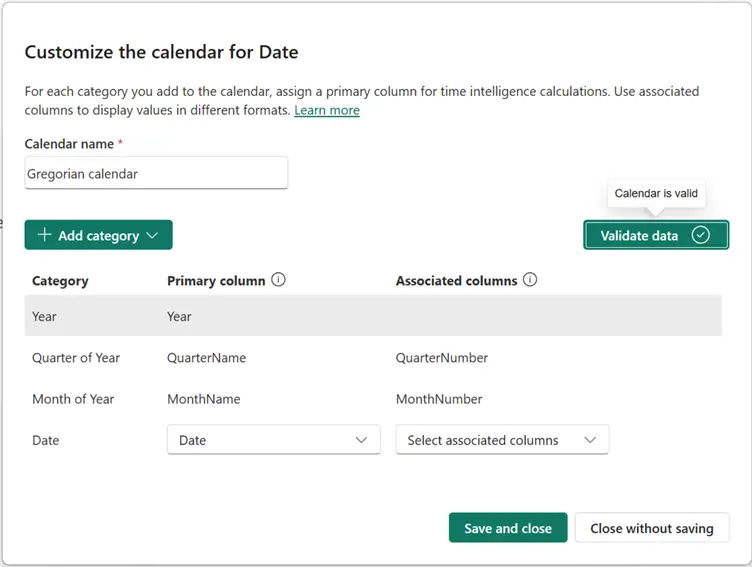Click Save and close button
Viewport: 752px width, 567px height.
pos(508,528)
